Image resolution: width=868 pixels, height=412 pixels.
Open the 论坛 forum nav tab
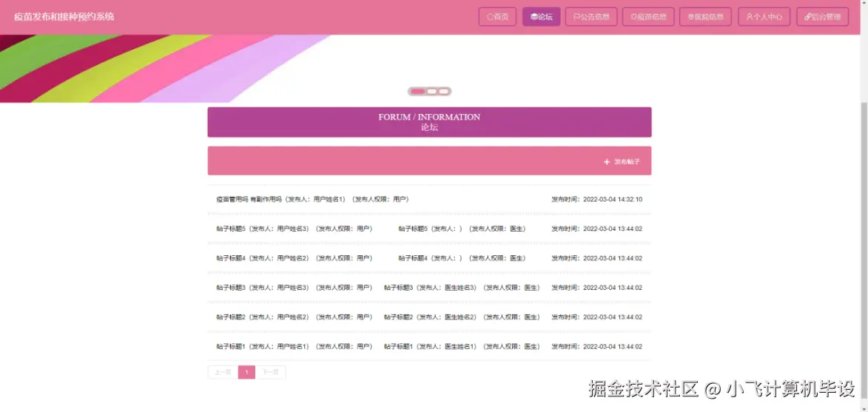pos(542,16)
